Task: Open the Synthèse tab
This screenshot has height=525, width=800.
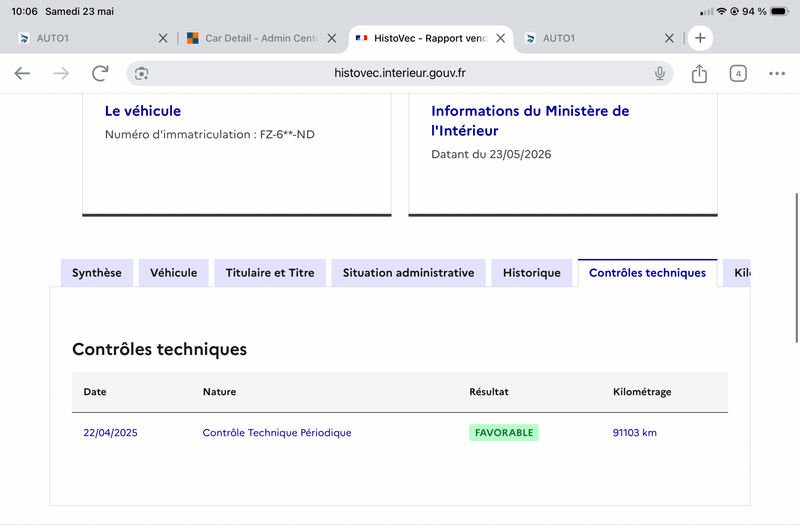Action: pyautogui.click(x=97, y=273)
